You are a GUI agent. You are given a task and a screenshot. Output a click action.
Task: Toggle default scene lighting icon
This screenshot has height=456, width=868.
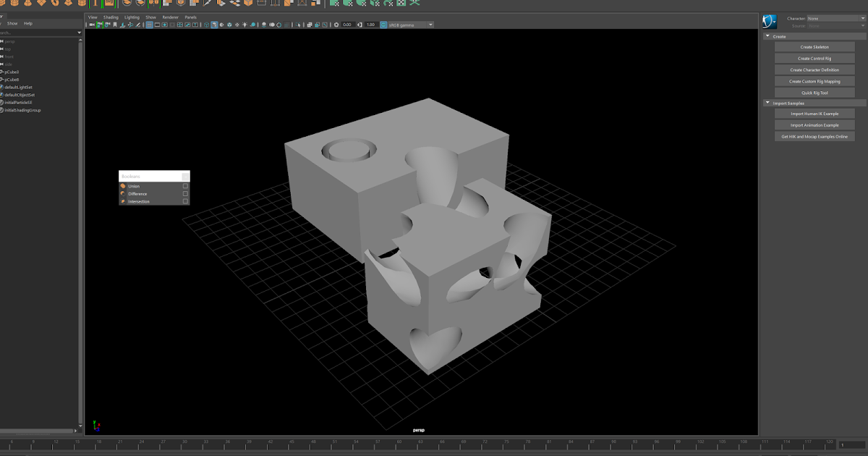click(x=244, y=24)
